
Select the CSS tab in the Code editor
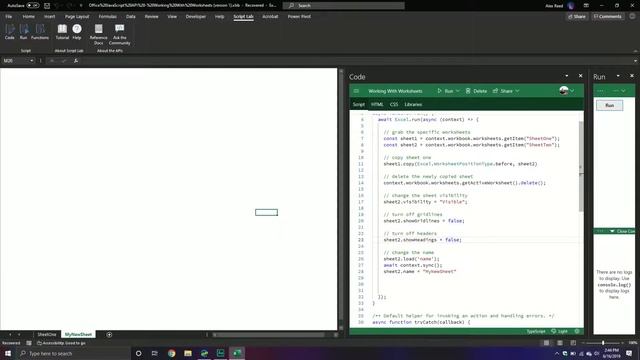pyautogui.click(x=394, y=104)
